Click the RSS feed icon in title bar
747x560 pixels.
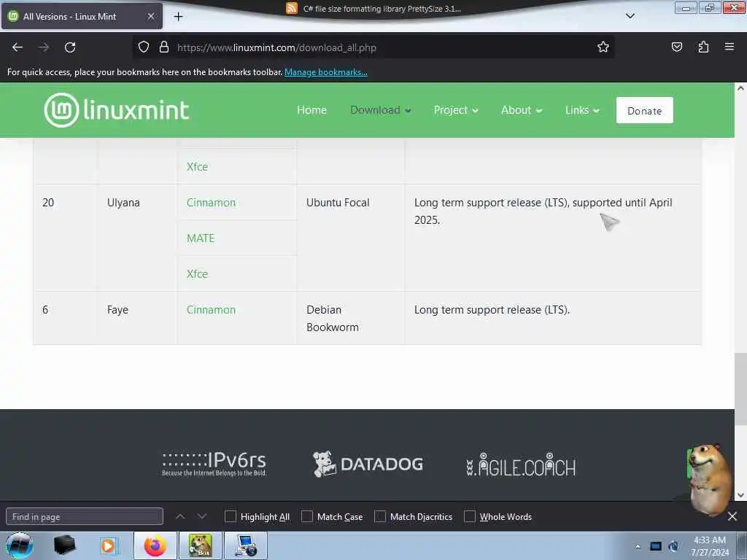(292, 8)
